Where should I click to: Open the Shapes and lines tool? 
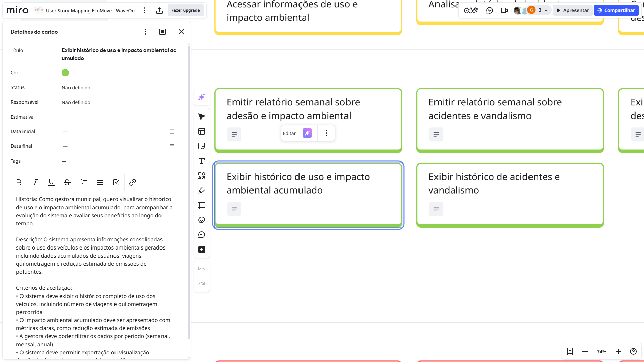click(x=202, y=176)
